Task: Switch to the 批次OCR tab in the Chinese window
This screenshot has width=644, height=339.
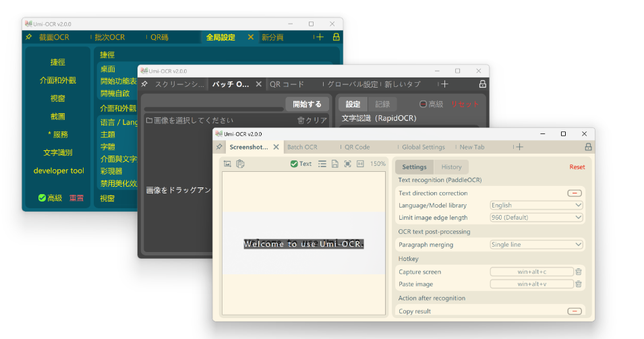Action: 110,37
